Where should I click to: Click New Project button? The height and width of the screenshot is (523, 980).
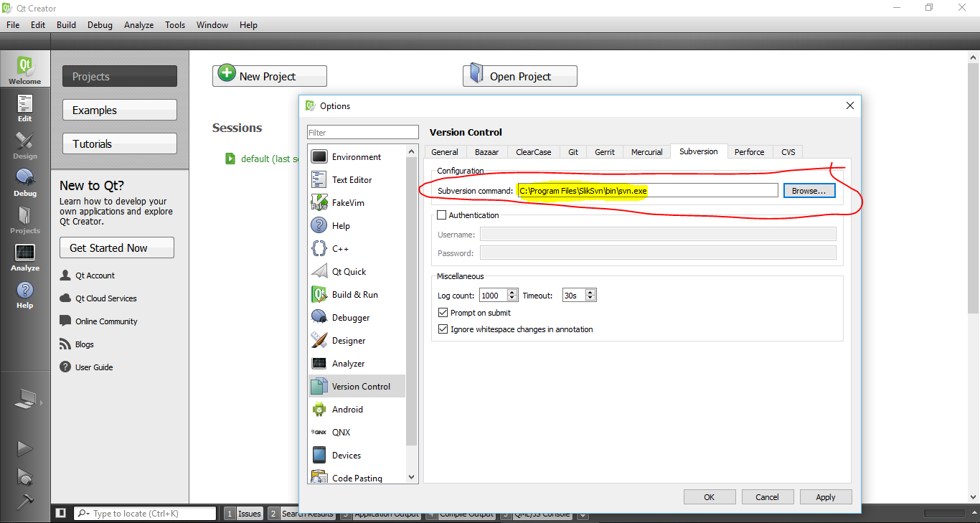point(270,76)
